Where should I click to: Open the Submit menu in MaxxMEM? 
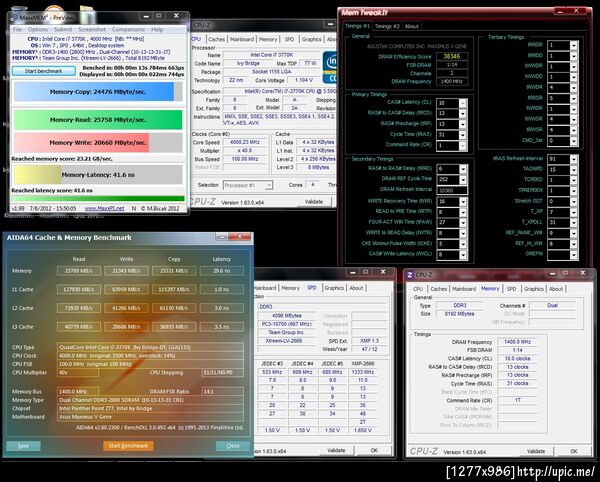click(x=63, y=29)
